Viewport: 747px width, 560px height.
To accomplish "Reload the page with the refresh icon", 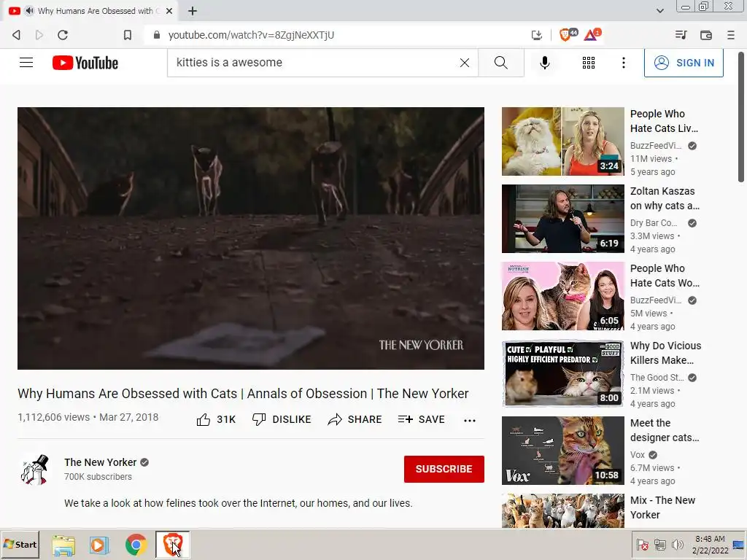I will point(63,35).
